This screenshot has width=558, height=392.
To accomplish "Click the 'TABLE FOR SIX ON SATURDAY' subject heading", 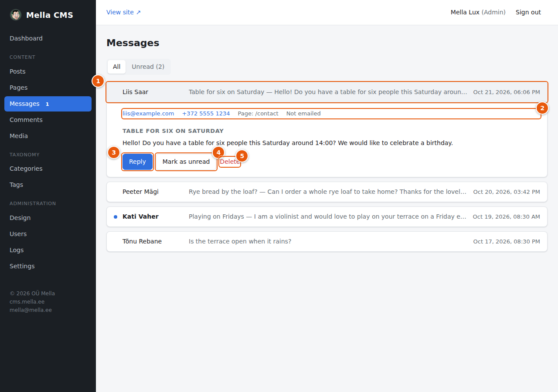I will (173, 131).
